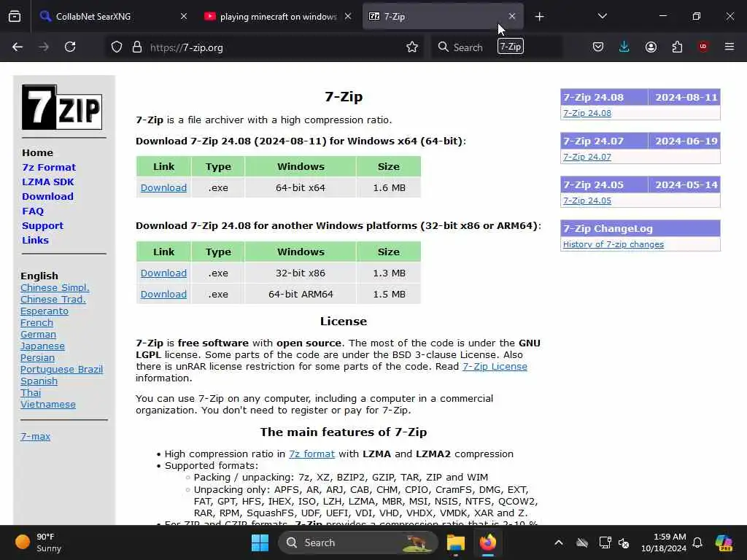The width and height of the screenshot is (747, 560).
Task: Click Firefox icon in taskbar
Action: tap(488, 542)
